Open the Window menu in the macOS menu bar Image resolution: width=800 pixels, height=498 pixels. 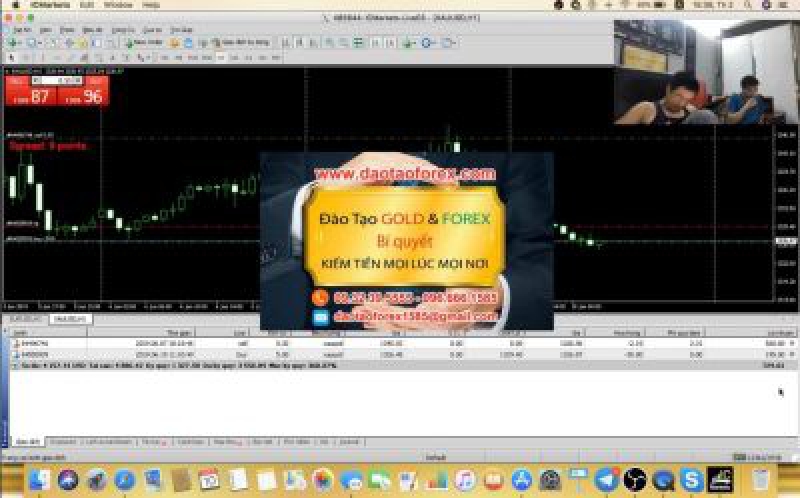click(118, 5)
